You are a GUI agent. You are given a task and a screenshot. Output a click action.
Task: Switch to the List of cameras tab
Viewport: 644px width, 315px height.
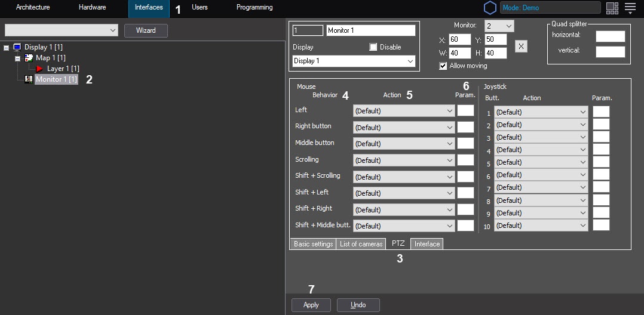point(361,244)
